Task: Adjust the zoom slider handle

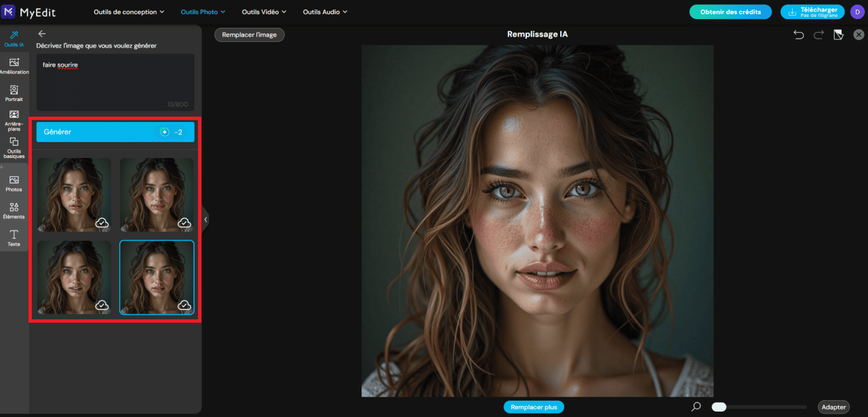Action: (719, 407)
